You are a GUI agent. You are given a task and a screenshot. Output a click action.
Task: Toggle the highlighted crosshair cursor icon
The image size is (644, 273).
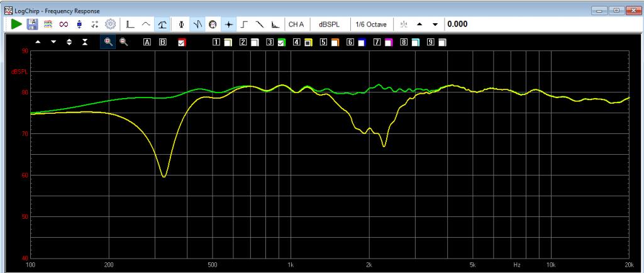[x=229, y=25]
